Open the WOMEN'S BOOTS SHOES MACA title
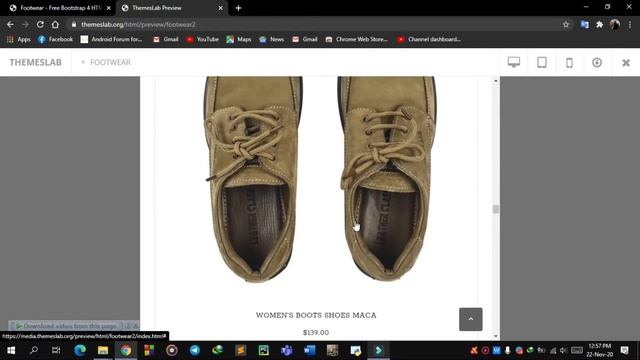 [316, 315]
